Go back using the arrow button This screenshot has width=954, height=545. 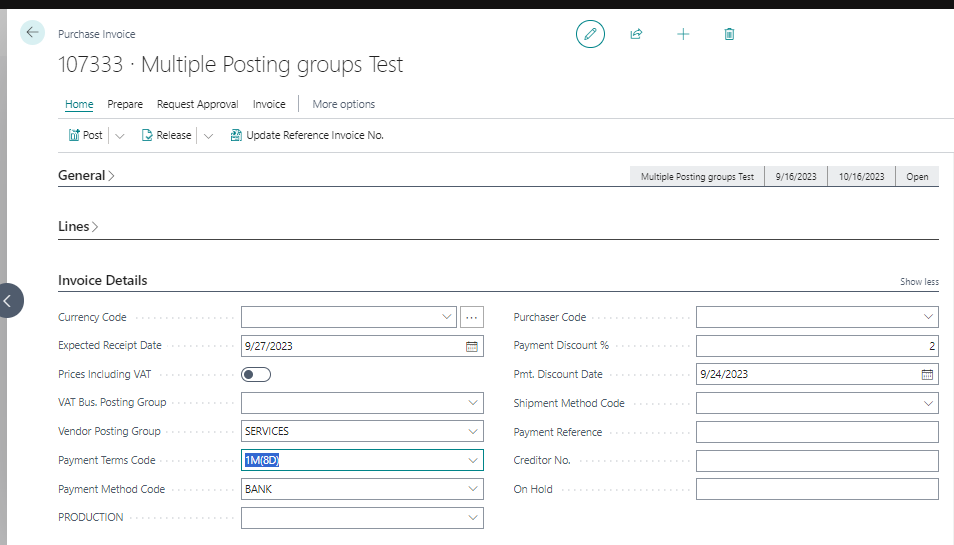32,32
